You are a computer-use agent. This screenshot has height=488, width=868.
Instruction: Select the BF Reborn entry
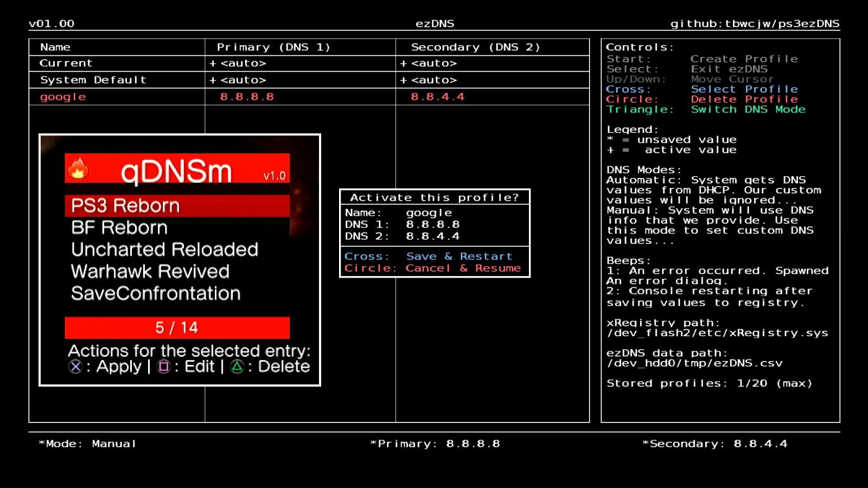click(119, 228)
